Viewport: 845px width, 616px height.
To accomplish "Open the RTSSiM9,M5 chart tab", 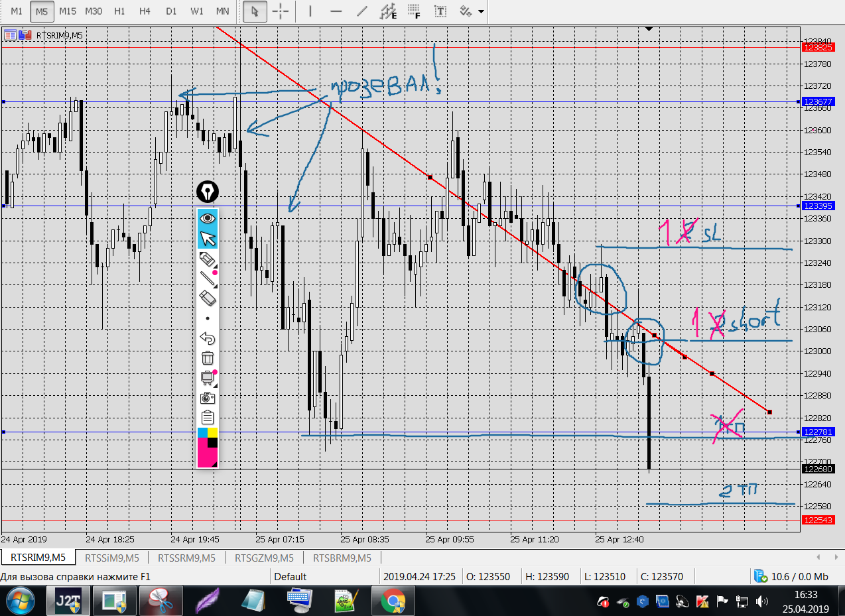I will point(112,558).
